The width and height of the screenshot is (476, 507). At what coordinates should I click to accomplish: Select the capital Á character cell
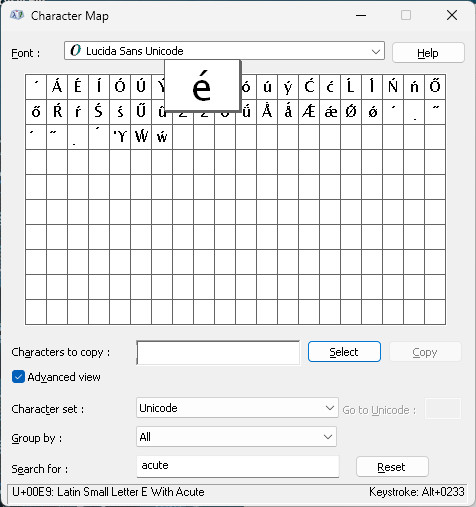[57, 87]
